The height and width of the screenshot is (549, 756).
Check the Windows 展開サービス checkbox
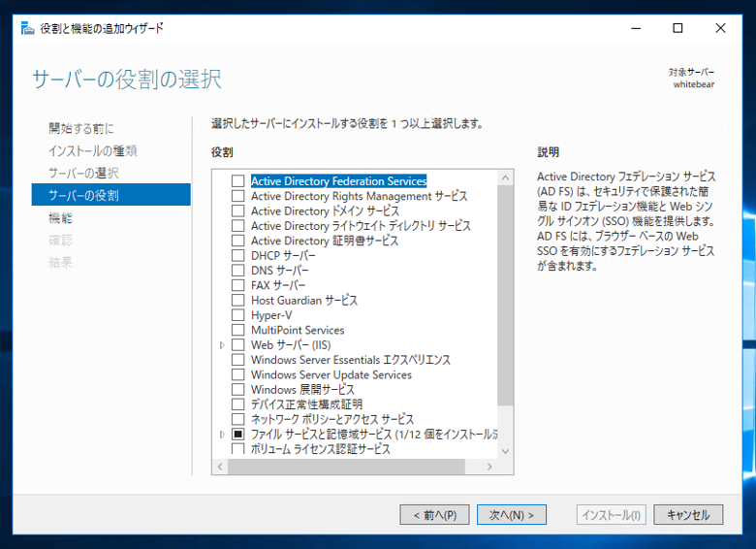(x=237, y=389)
